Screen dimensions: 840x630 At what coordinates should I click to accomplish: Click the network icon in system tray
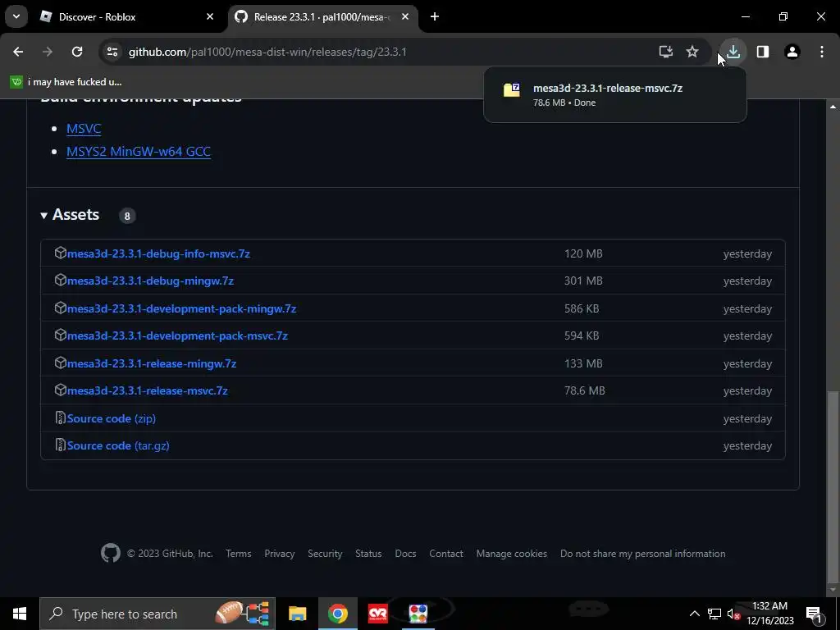pyautogui.click(x=714, y=614)
